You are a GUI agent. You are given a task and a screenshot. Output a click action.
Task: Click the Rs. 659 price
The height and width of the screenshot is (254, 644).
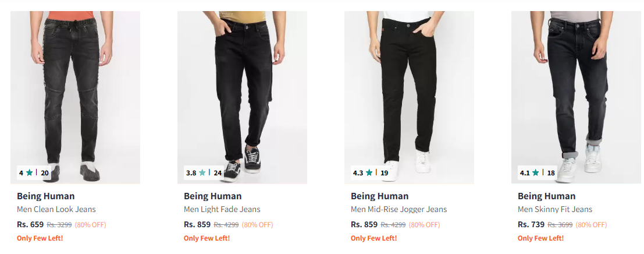[x=30, y=224]
